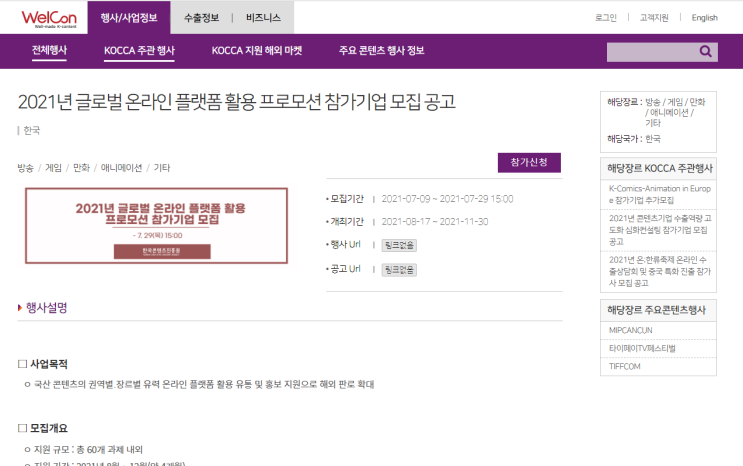Image resolution: width=743 pixels, height=466 pixels.
Task: Switch the site language to English
Action: coord(704,18)
